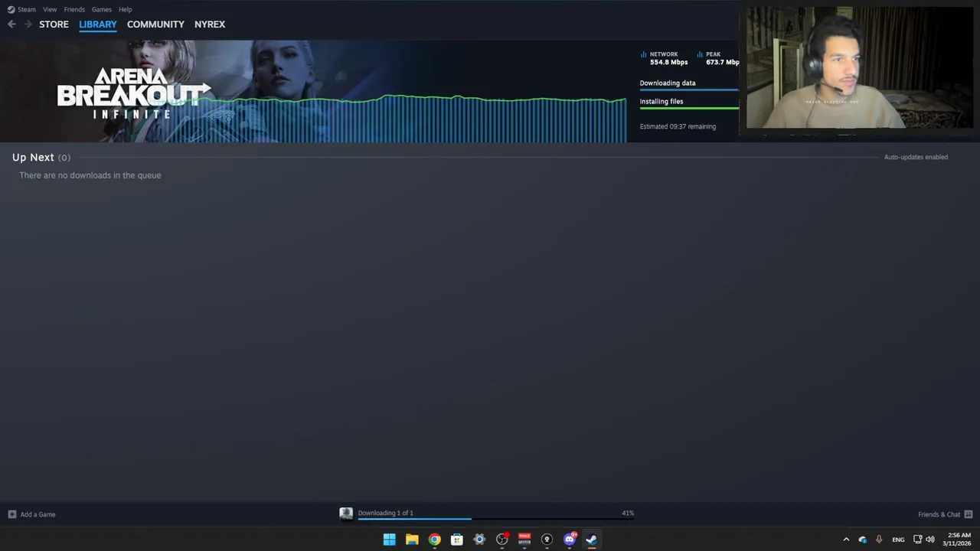Click the NETWORK 554.8 Mbps readout

click(664, 58)
